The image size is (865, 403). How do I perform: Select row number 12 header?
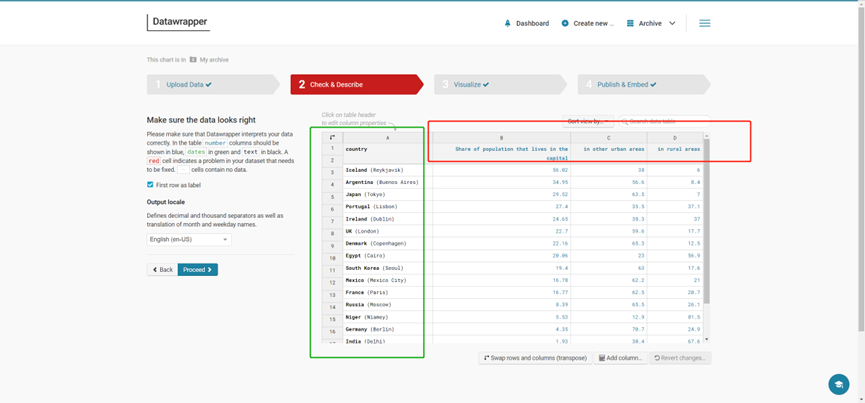[332, 282]
